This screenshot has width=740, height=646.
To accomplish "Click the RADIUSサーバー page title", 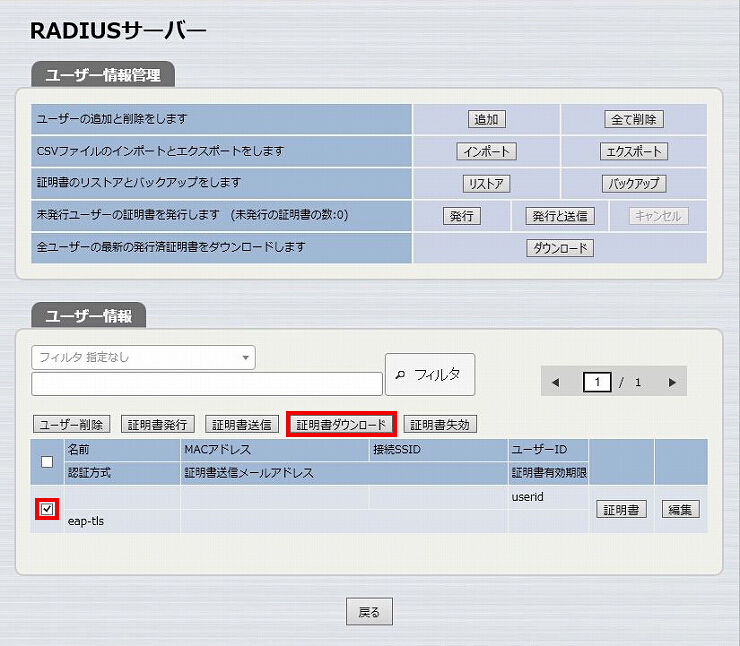I will pos(118,31).
